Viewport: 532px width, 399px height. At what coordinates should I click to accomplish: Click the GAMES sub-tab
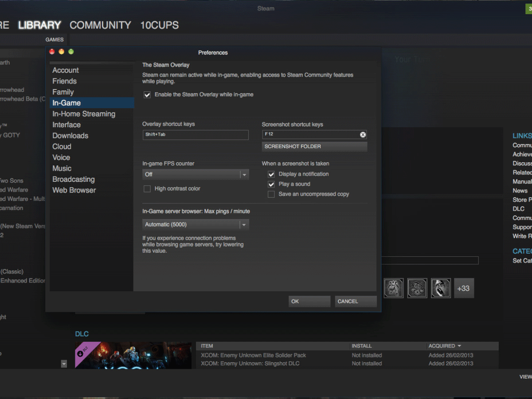(55, 39)
